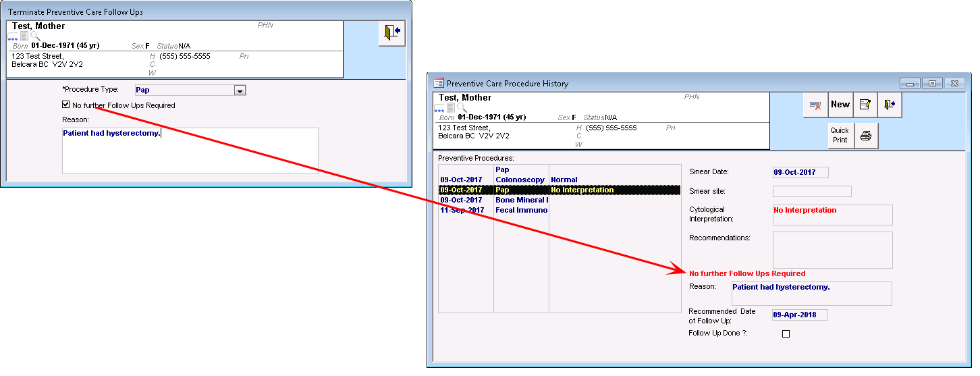
Task: Click the Quick Print button
Action: (x=840, y=136)
